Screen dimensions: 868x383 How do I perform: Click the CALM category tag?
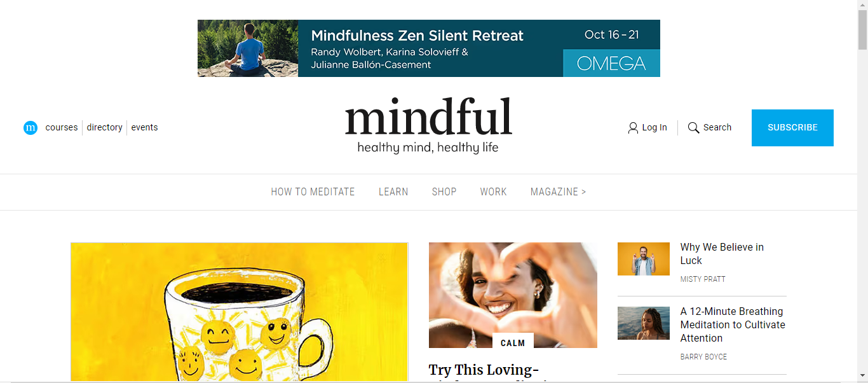click(x=513, y=343)
